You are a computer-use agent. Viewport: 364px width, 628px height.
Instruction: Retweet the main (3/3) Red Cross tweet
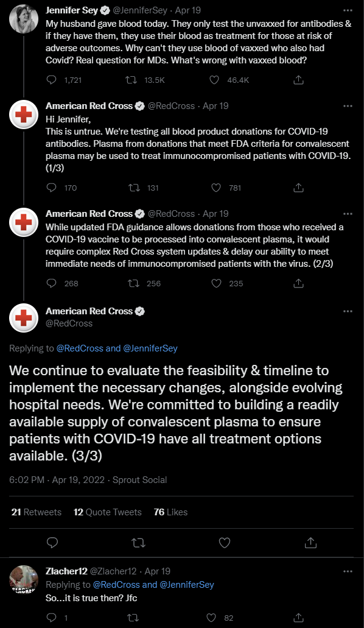pyautogui.click(x=138, y=543)
